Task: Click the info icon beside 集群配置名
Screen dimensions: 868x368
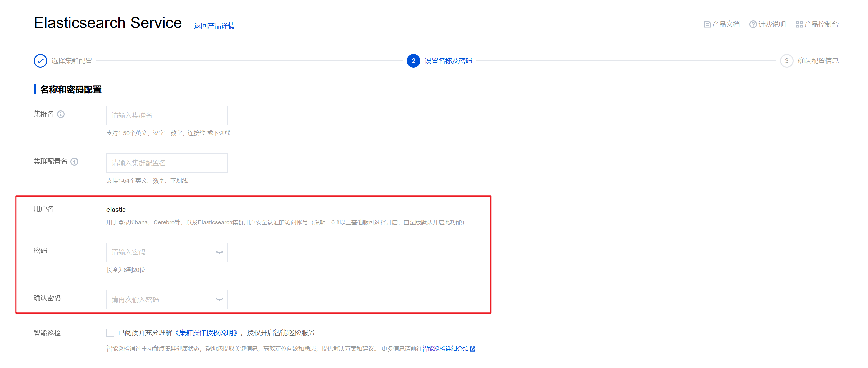Action: point(74,162)
